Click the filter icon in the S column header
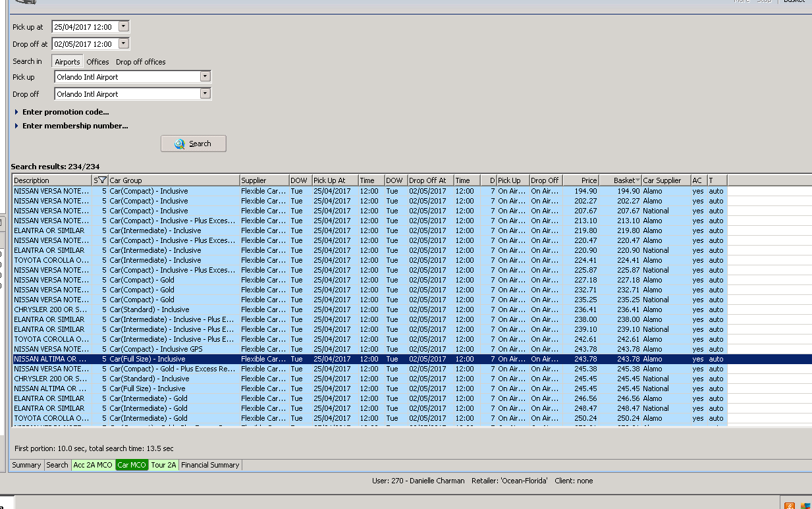Image resolution: width=812 pixels, height=509 pixels. pyautogui.click(x=102, y=180)
